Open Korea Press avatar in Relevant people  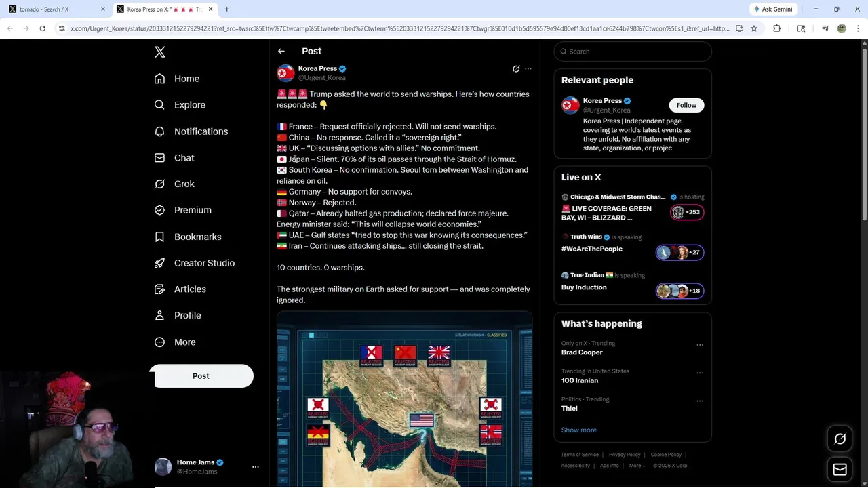pyautogui.click(x=570, y=105)
